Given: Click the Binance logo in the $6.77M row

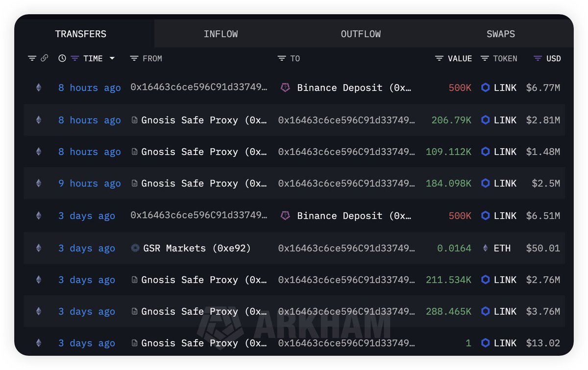Looking at the screenshot, I should pos(285,88).
